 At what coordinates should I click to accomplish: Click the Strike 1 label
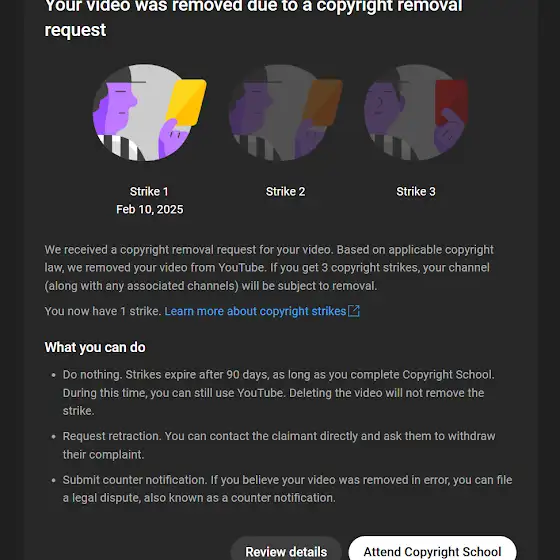point(149,192)
